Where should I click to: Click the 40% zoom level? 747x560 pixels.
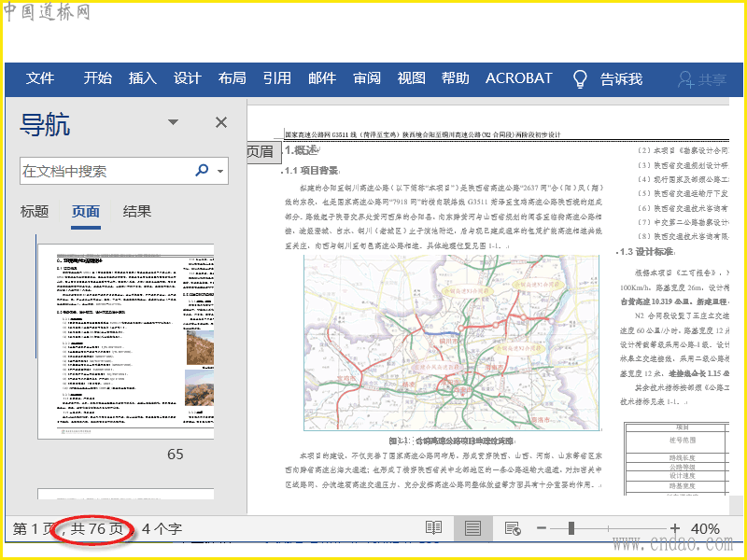(705, 528)
